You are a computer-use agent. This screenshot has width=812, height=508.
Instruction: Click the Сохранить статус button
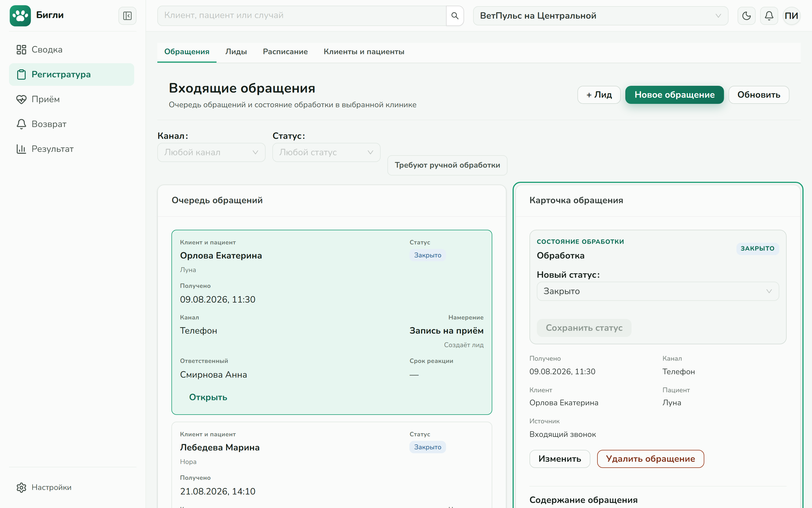[584, 328]
